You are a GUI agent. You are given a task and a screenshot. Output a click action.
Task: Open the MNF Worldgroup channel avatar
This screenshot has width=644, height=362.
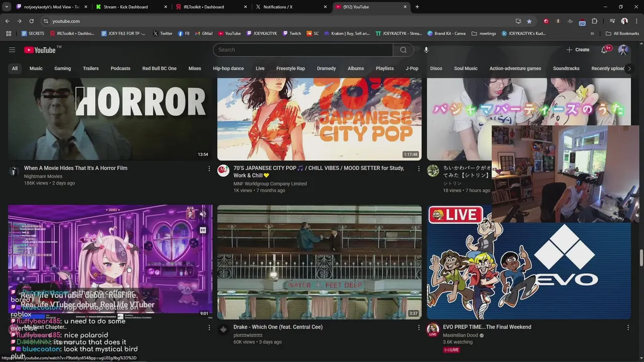tap(223, 170)
